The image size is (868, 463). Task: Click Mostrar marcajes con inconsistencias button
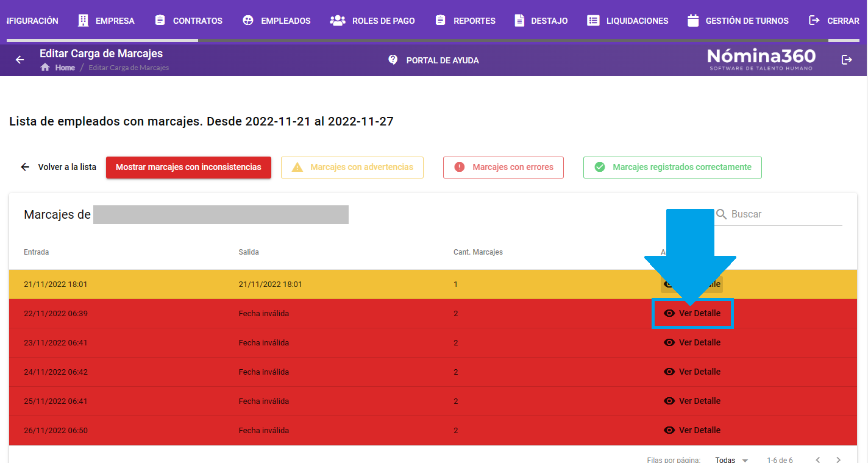click(x=188, y=167)
